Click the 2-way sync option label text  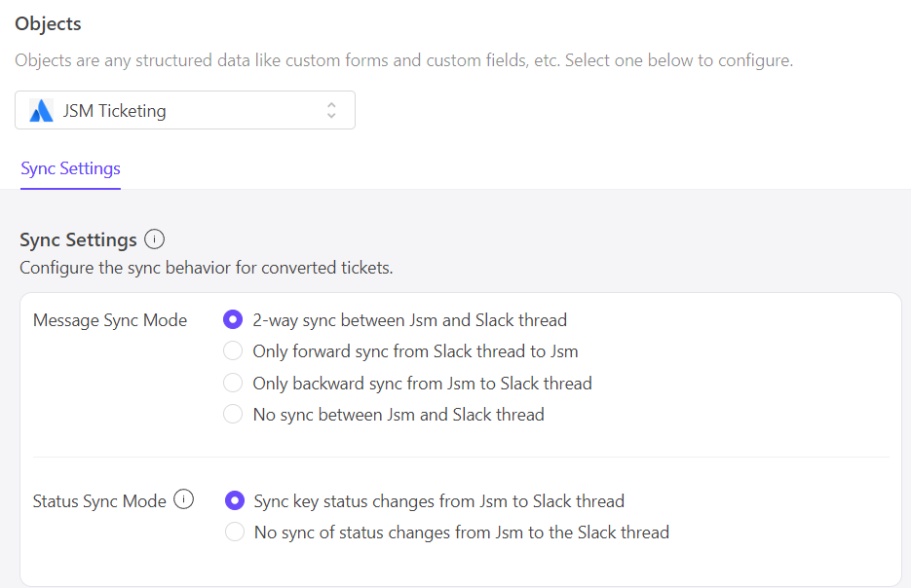(409, 320)
